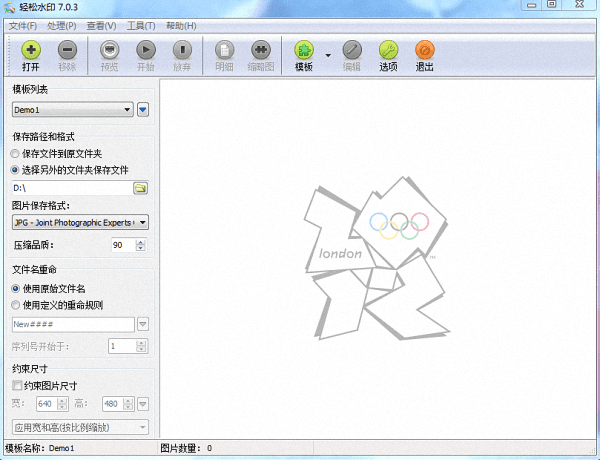Open the 文件(F) menu
600x460 pixels.
tap(23, 26)
